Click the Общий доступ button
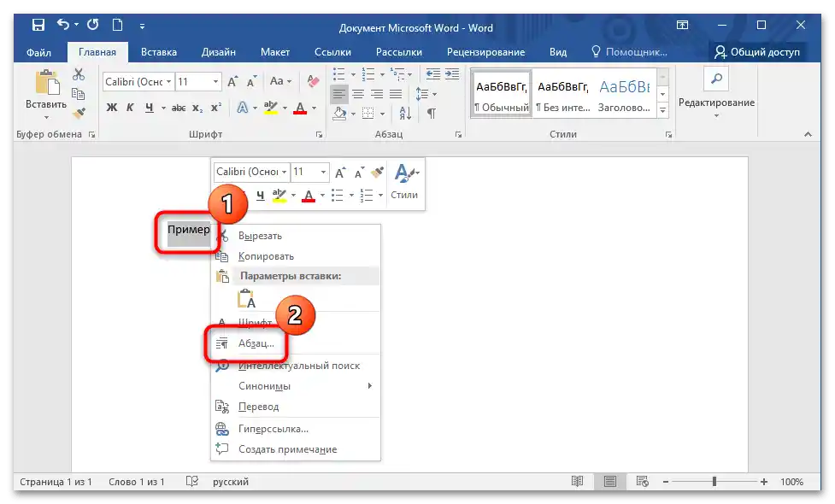835x504 pixels. [756, 52]
